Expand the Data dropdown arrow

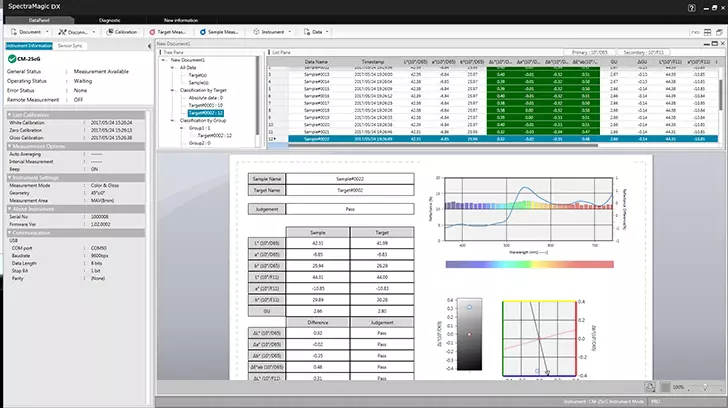click(327, 32)
